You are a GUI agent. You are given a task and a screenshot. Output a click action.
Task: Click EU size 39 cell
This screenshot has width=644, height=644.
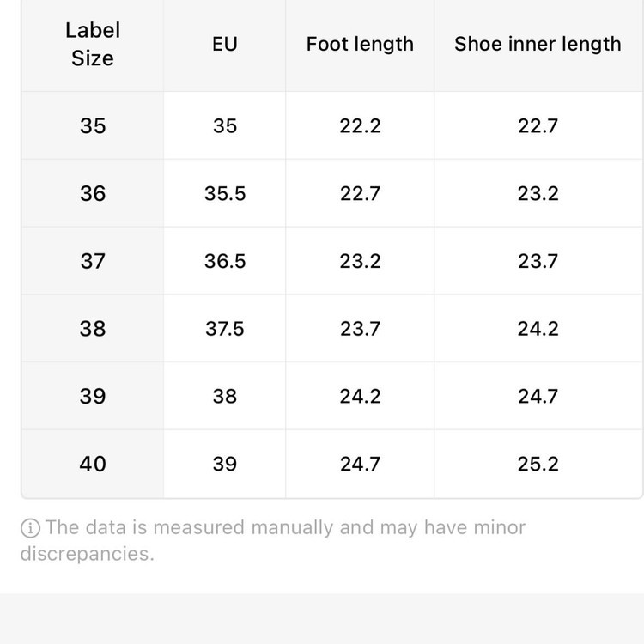point(225,464)
